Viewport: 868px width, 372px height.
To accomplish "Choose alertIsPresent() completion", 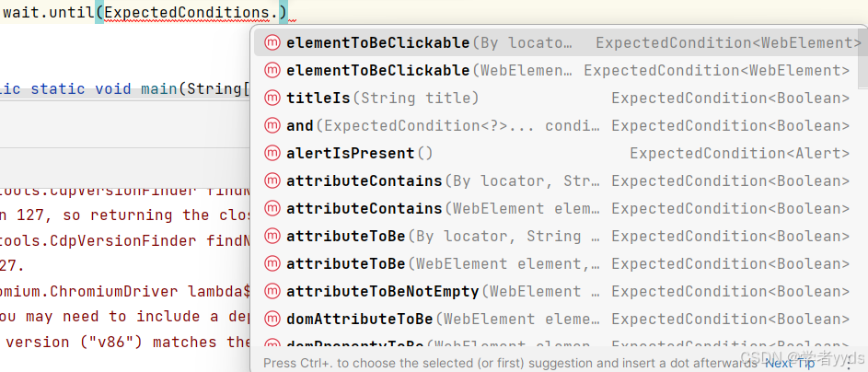I will coord(558,154).
